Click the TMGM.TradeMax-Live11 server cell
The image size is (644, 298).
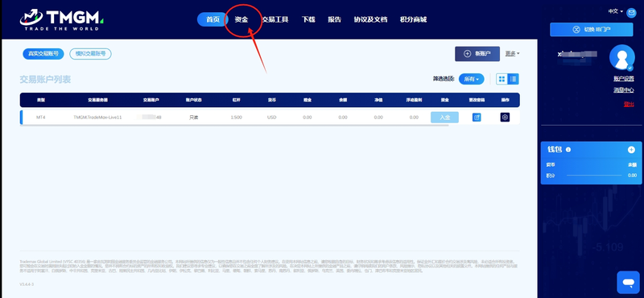97,118
